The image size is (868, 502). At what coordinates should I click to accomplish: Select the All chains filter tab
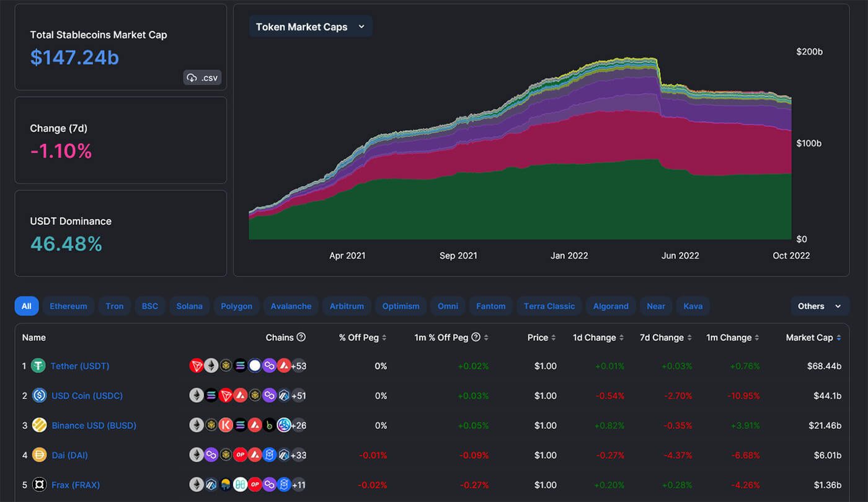coord(27,306)
